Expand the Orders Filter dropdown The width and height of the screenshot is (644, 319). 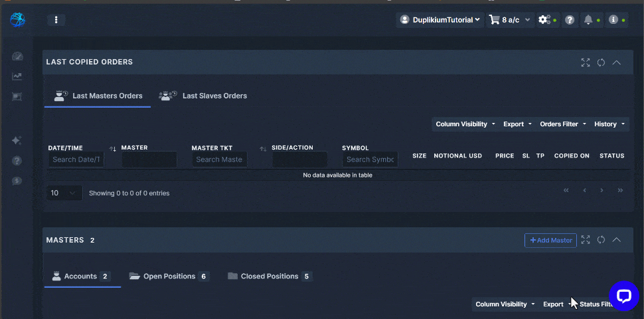[x=563, y=124]
